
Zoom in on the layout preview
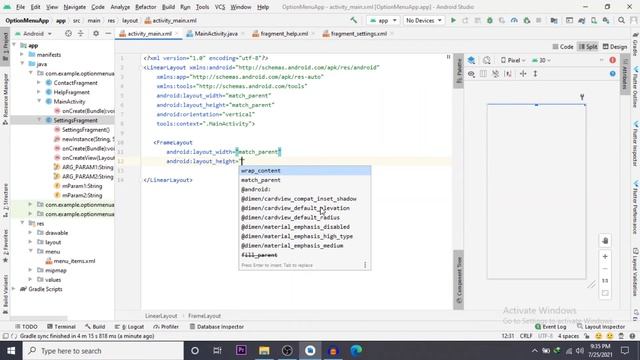pos(605,257)
